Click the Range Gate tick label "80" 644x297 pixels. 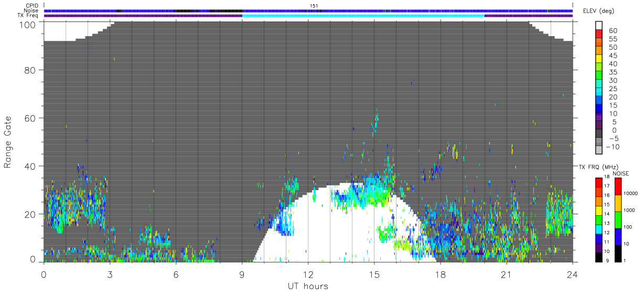coord(30,70)
